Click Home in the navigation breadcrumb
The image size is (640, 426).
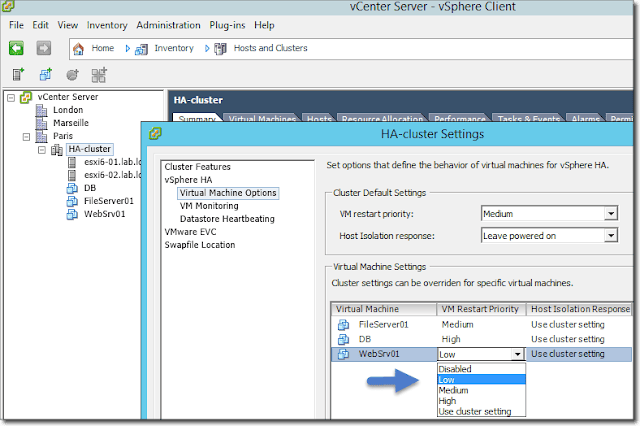pyautogui.click(x=102, y=48)
